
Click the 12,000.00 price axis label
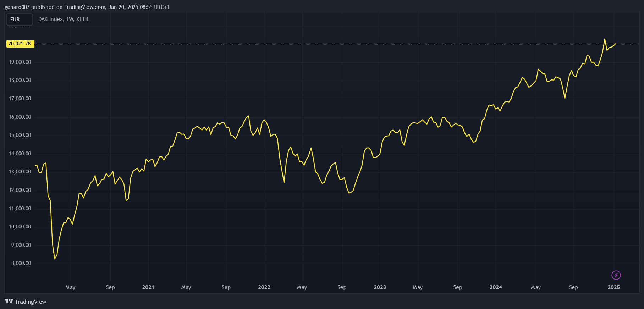[x=20, y=190]
